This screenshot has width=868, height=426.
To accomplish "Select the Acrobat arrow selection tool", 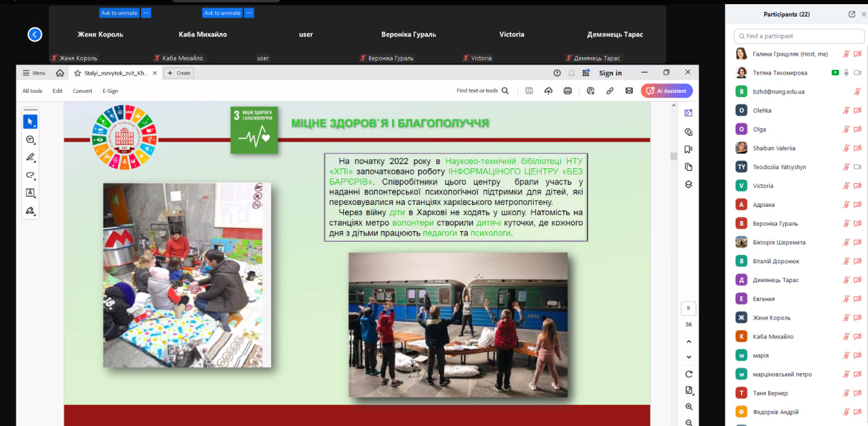I will pos(30,122).
